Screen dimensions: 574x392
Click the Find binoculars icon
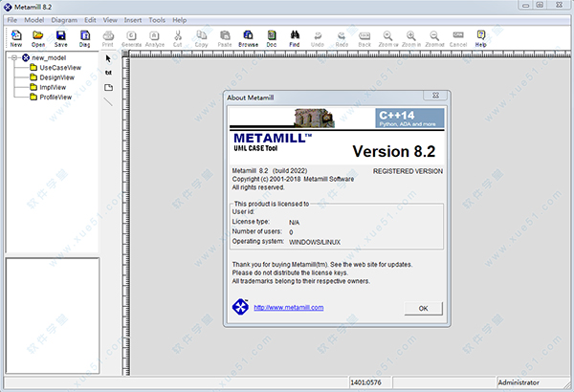[x=295, y=38]
